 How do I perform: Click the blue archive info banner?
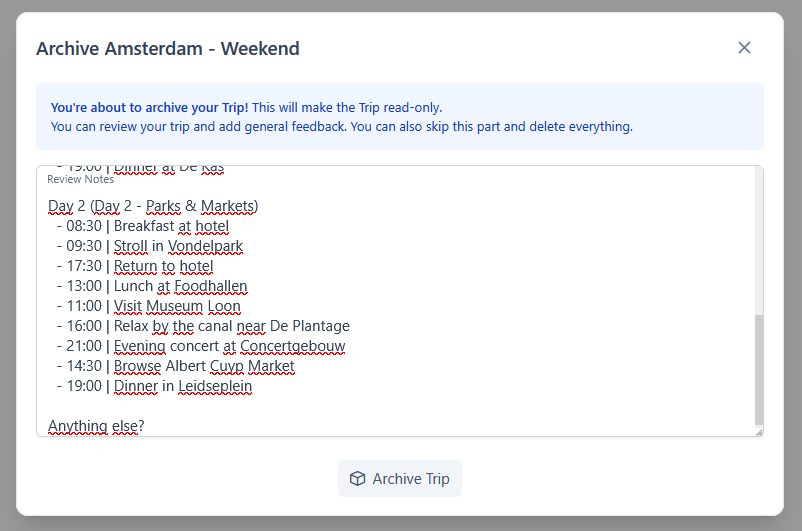pos(400,117)
